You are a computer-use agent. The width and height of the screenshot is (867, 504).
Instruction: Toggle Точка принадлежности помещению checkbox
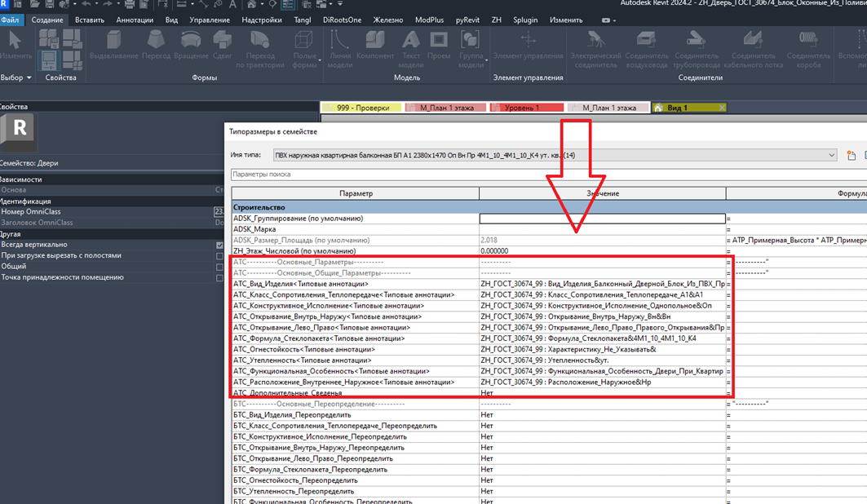coord(219,278)
